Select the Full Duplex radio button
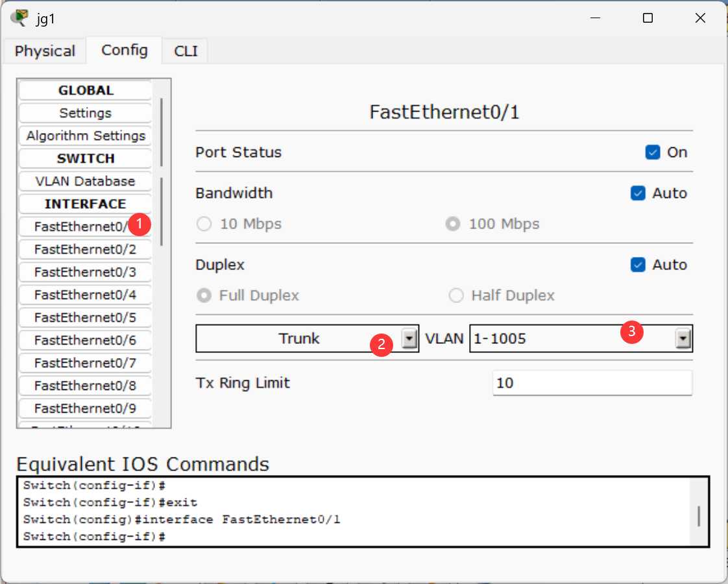728x584 pixels. (x=204, y=295)
